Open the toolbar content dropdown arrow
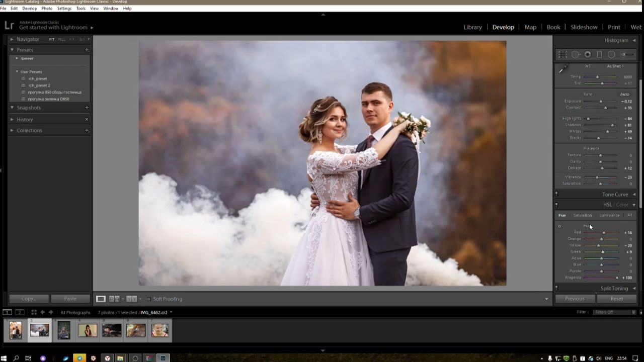Image resolution: width=644 pixels, height=362 pixels. [546, 299]
